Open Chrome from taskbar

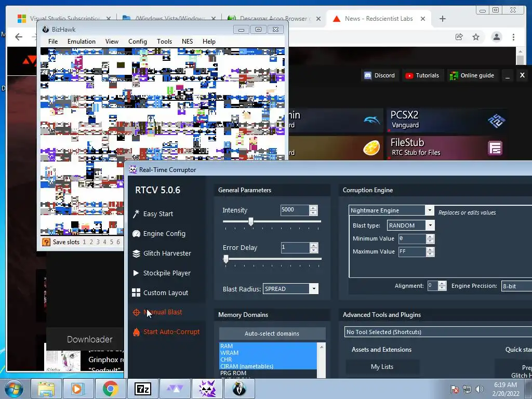[110, 389]
